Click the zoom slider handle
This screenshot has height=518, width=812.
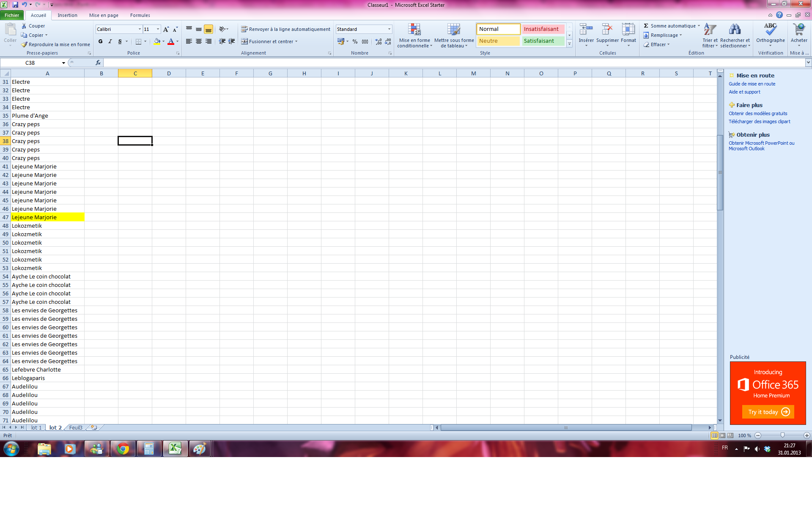point(782,435)
